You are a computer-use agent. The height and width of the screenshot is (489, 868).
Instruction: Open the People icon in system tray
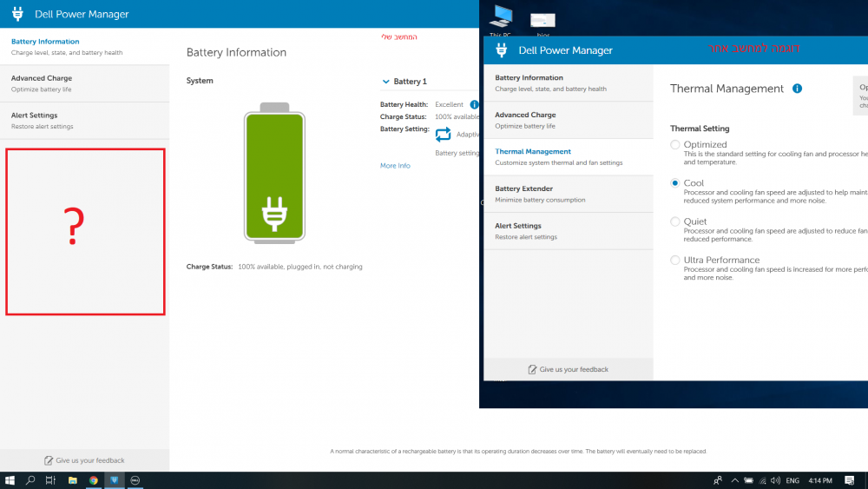point(718,480)
